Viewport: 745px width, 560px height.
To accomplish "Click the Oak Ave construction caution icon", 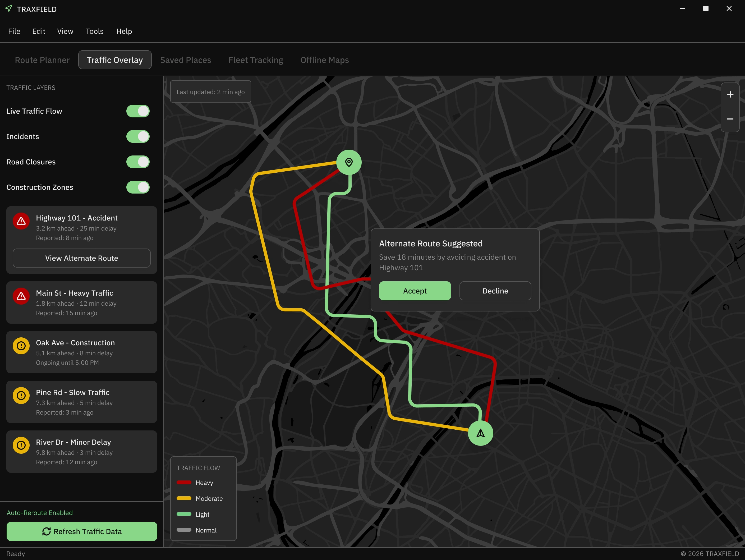I will (21, 346).
